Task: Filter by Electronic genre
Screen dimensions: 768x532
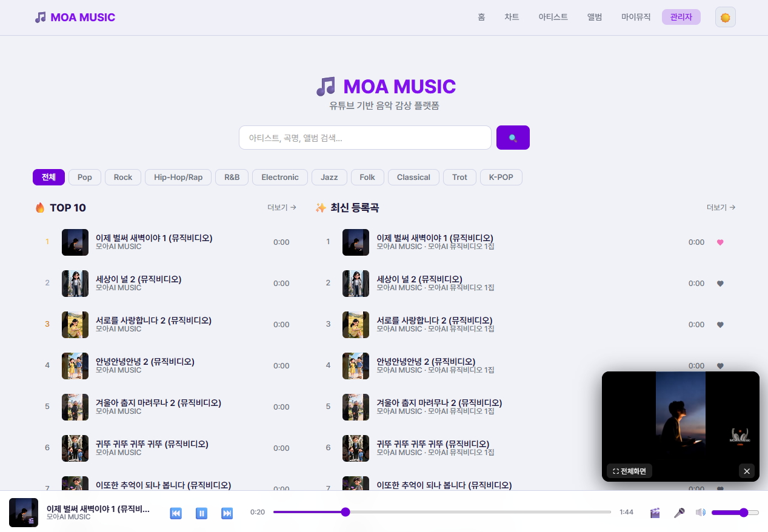Action: pos(280,177)
